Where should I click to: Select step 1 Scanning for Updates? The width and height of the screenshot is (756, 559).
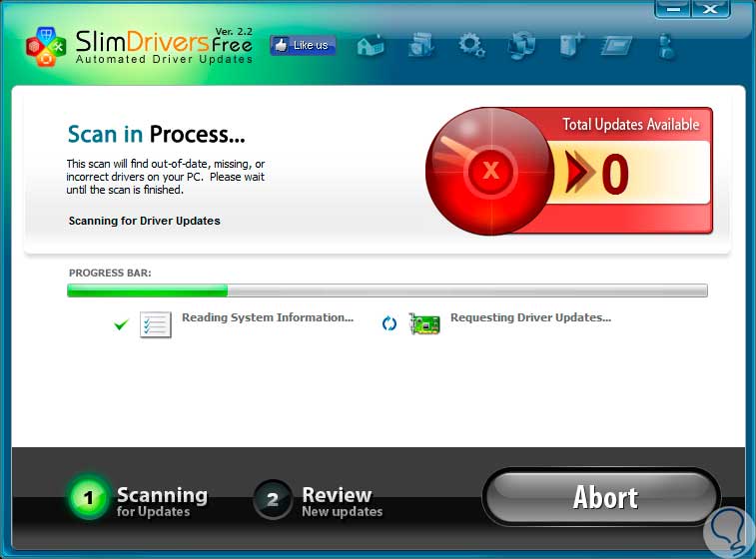(139, 499)
